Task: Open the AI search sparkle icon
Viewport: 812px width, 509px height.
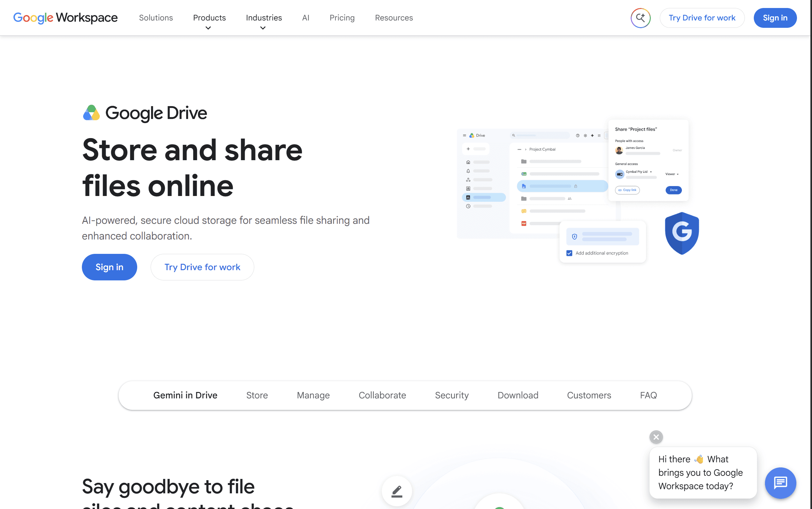Action: coord(640,18)
